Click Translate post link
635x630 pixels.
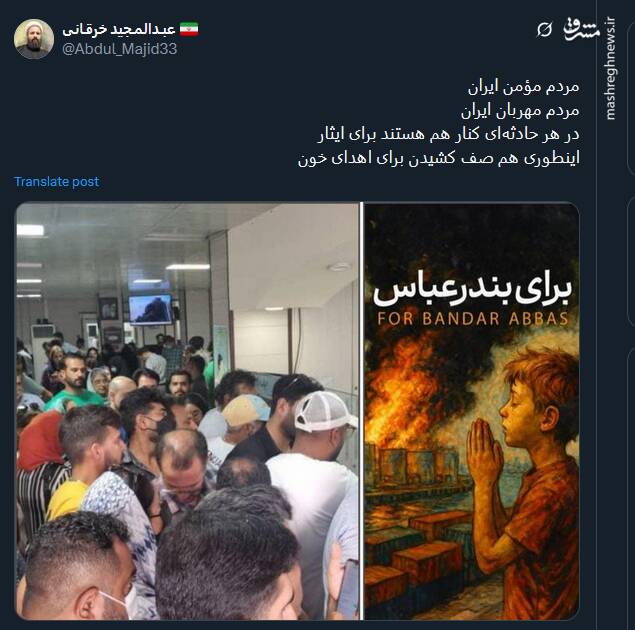coord(57,182)
